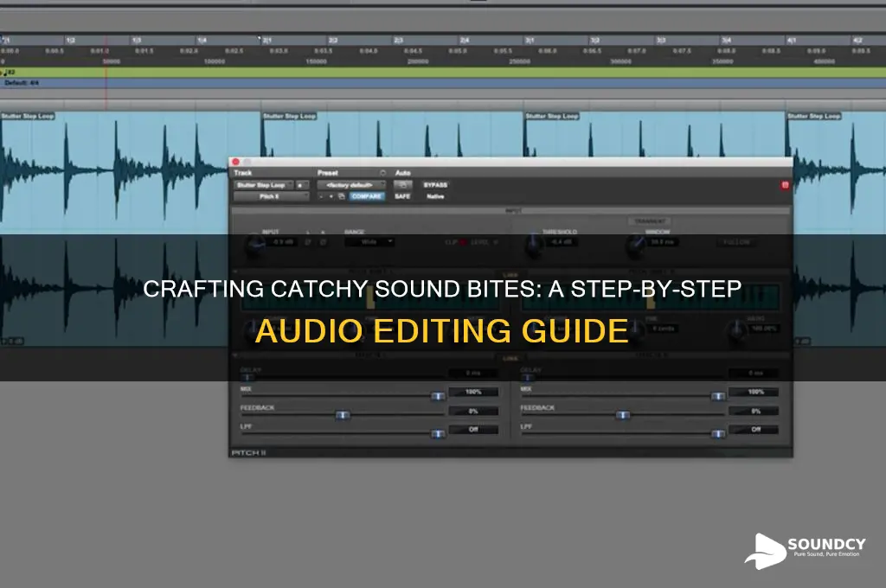Screen dimensions: 886x588
Task: Toggle the automation SAFE button
Action: pos(402,196)
